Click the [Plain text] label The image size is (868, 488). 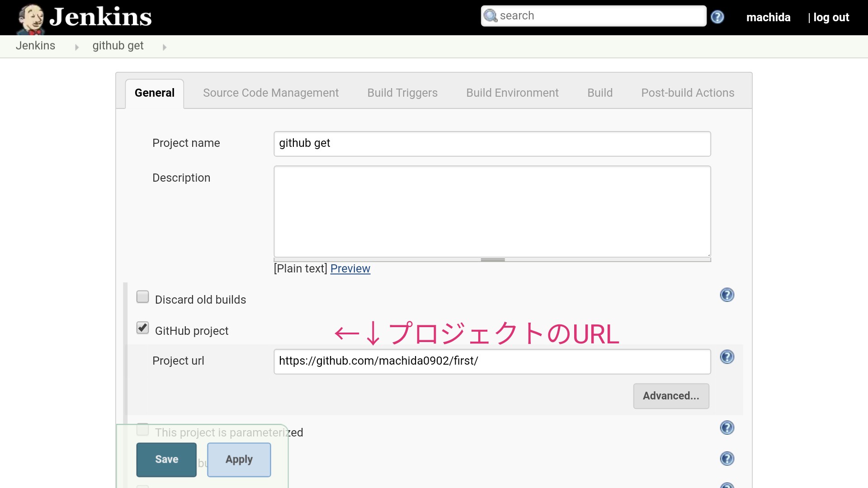301,269
